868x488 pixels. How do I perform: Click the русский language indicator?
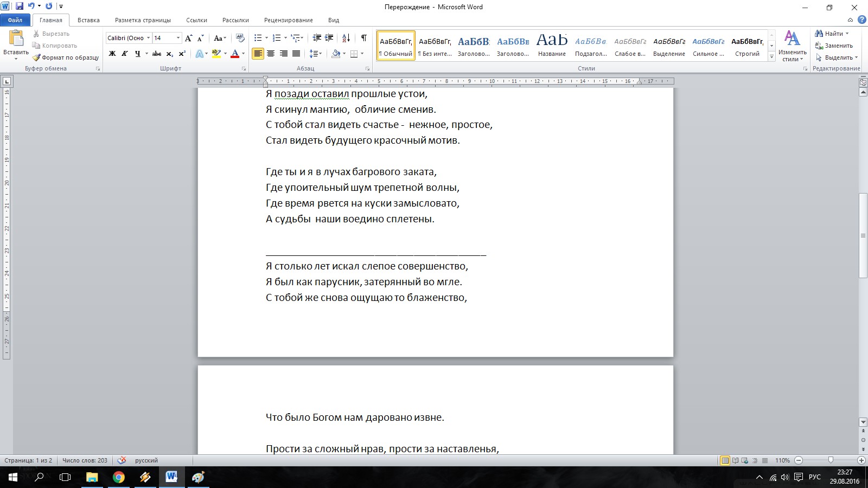click(146, 460)
